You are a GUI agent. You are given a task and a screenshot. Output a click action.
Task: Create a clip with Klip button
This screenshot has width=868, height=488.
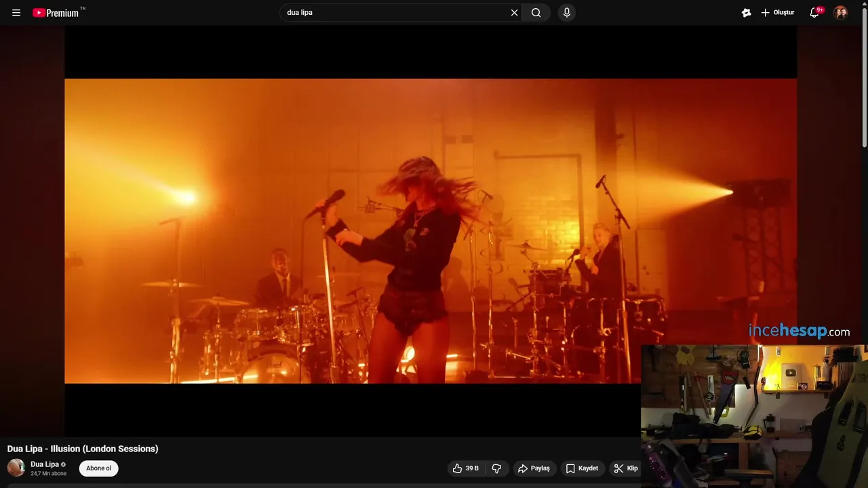tap(625, 468)
